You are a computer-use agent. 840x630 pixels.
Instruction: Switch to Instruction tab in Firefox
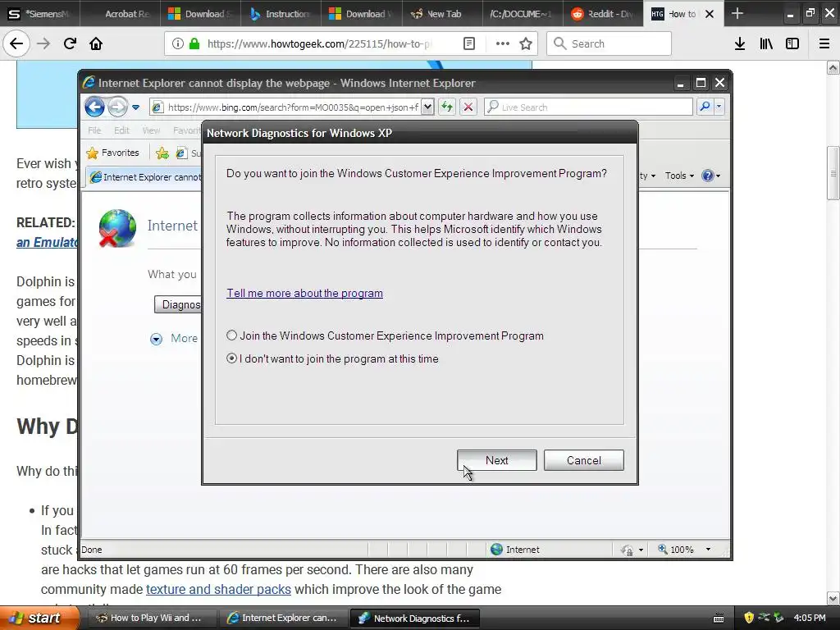click(x=281, y=14)
